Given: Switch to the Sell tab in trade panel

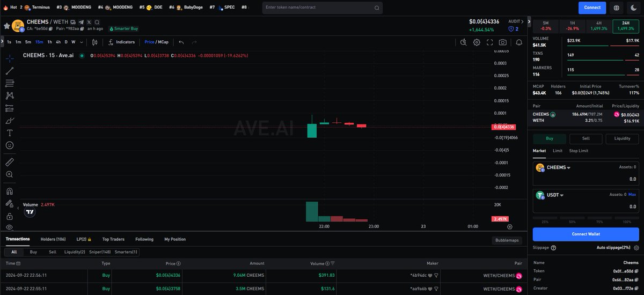Looking at the screenshot, I should point(586,138).
